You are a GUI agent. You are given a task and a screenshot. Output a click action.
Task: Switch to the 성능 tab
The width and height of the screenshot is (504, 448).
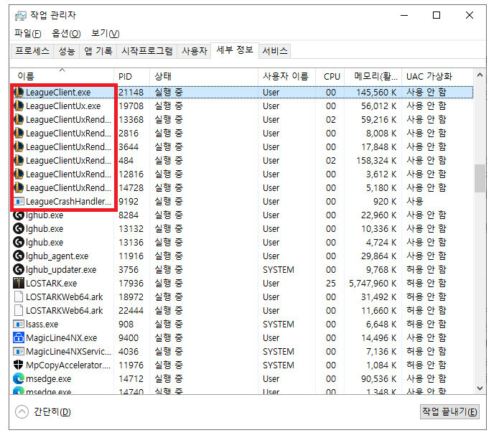(x=67, y=51)
